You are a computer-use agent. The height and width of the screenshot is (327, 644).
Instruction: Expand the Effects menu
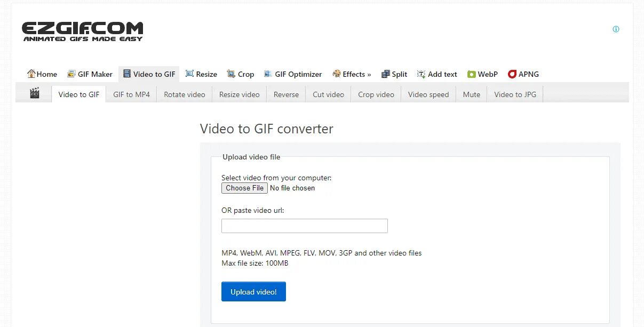click(x=352, y=74)
